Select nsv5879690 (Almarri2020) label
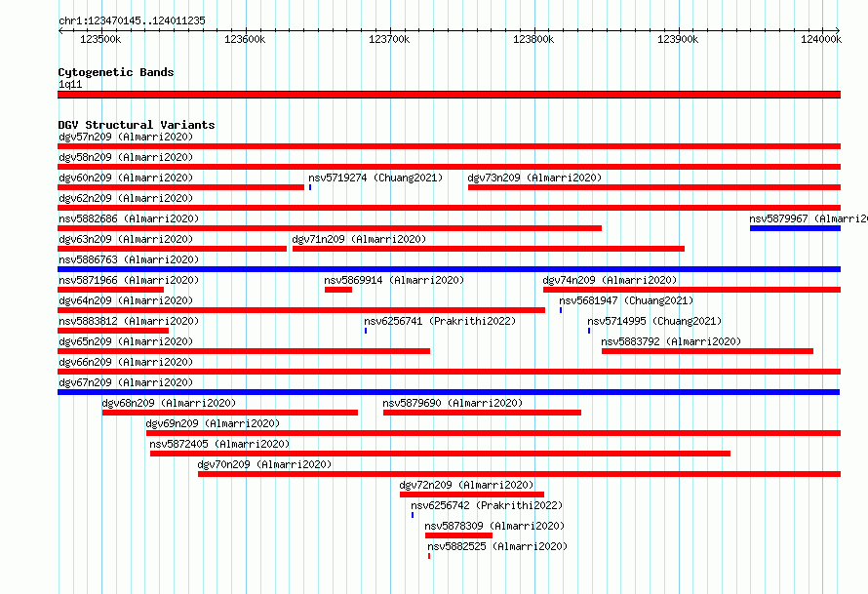The height and width of the screenshot is (594, 868). (x=453, y=403)
